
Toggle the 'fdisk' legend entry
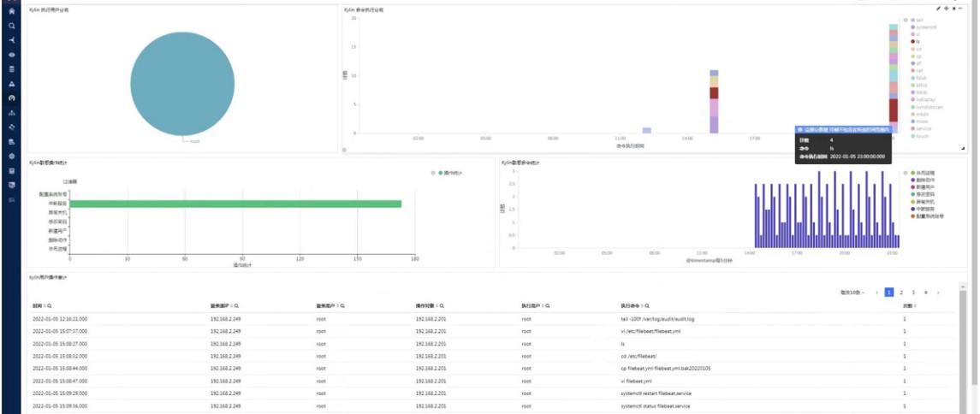coord(919,78)
